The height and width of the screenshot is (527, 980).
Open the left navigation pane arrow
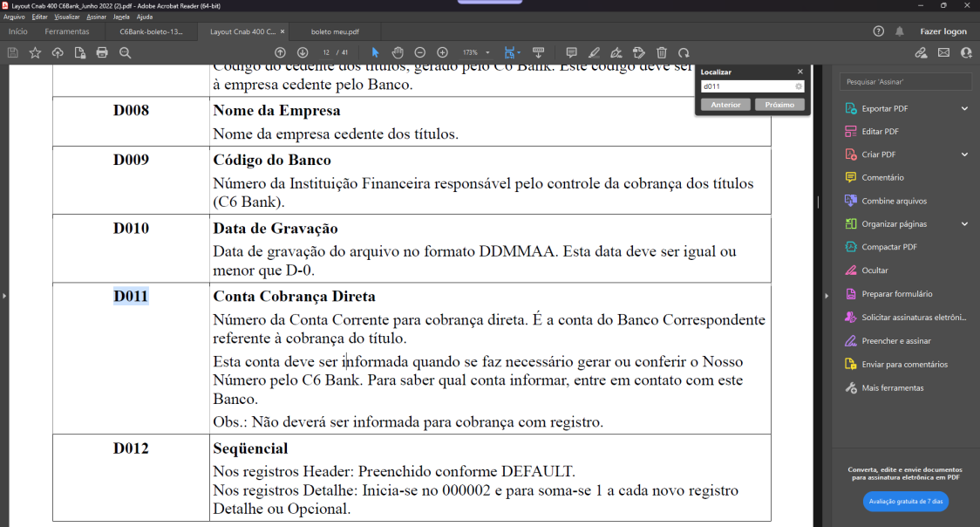pos(4,296)
